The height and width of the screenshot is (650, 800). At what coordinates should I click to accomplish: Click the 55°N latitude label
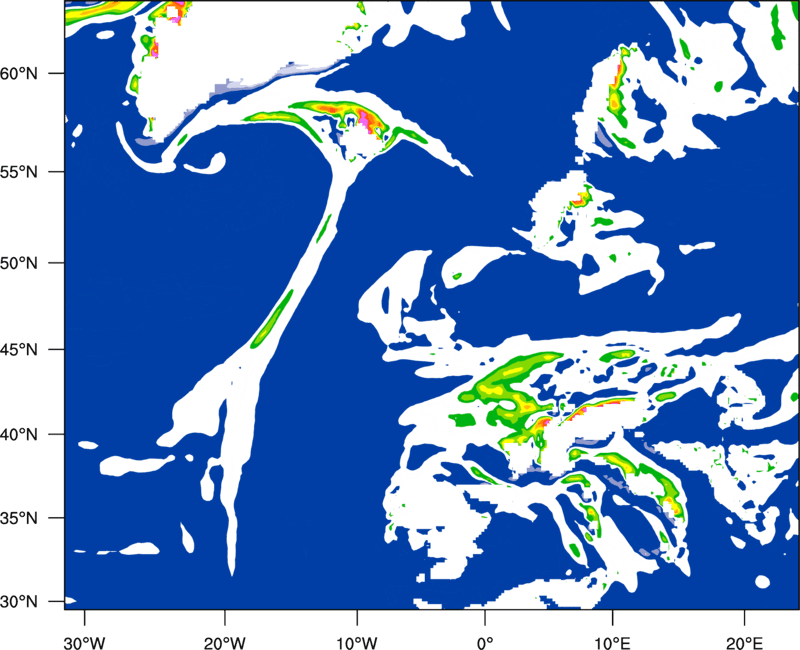tap(19, 172)
